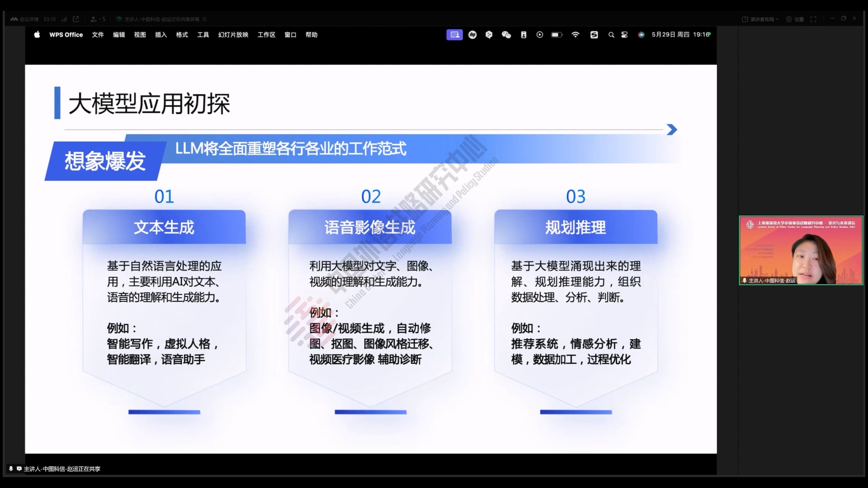Click the battery status indicator
The image size is (868, 488).
(x=557, y=35)
